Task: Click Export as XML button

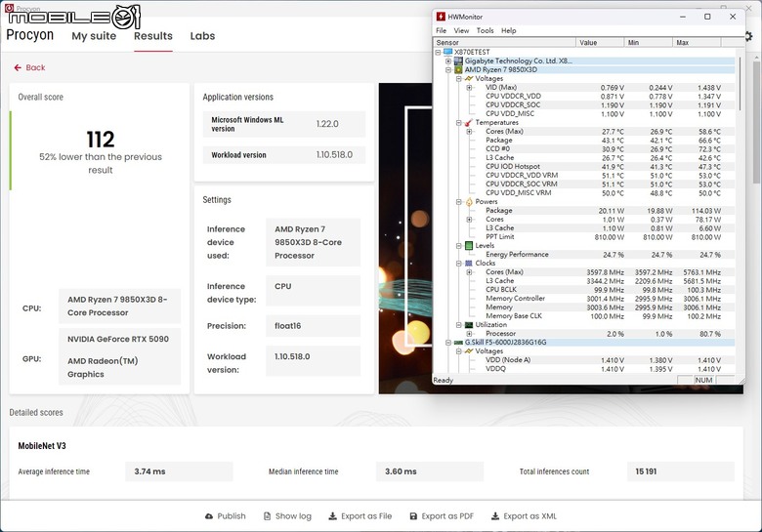Action: point(524,516)
